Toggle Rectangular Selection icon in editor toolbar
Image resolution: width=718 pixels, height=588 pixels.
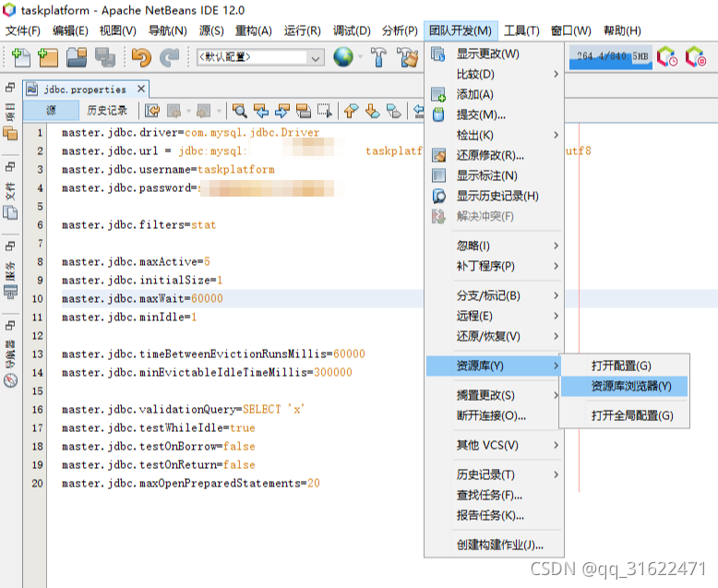click(x=325, y=111)
